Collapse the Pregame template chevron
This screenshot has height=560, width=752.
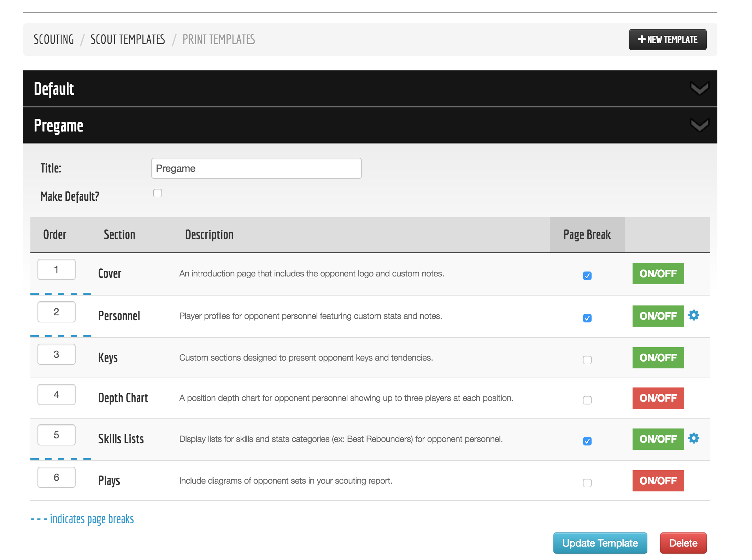(699, 125)
